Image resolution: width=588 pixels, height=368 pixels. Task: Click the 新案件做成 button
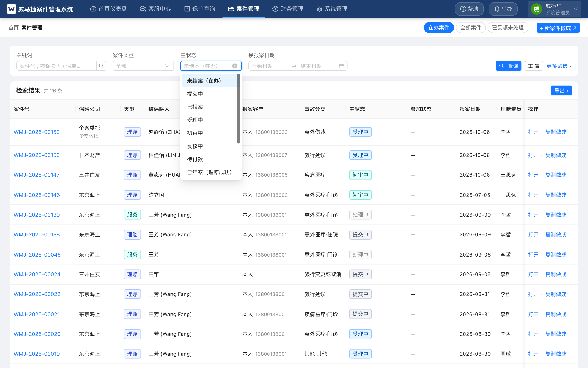558,28
